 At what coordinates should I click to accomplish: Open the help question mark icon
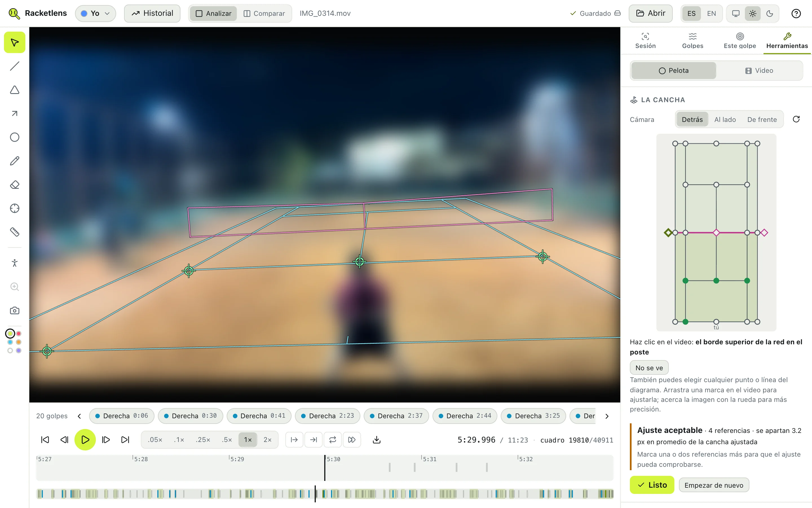(796, 14)
